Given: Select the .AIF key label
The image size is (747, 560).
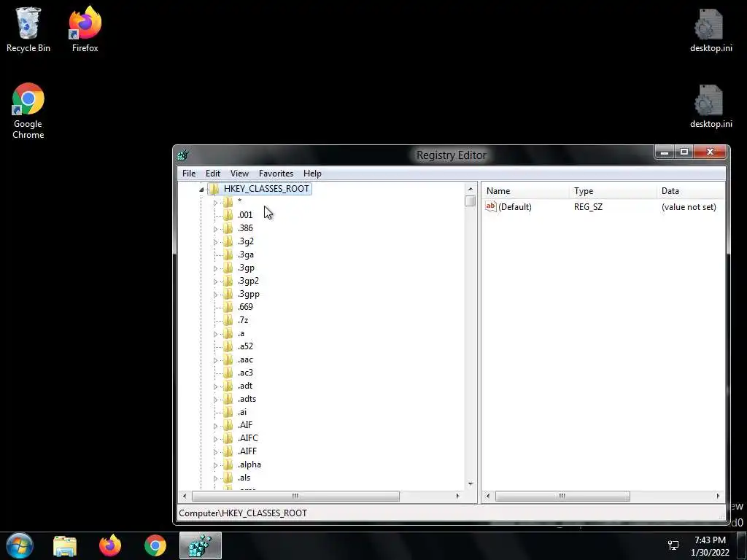Looking at the screenshot, I should click(245, 425).
